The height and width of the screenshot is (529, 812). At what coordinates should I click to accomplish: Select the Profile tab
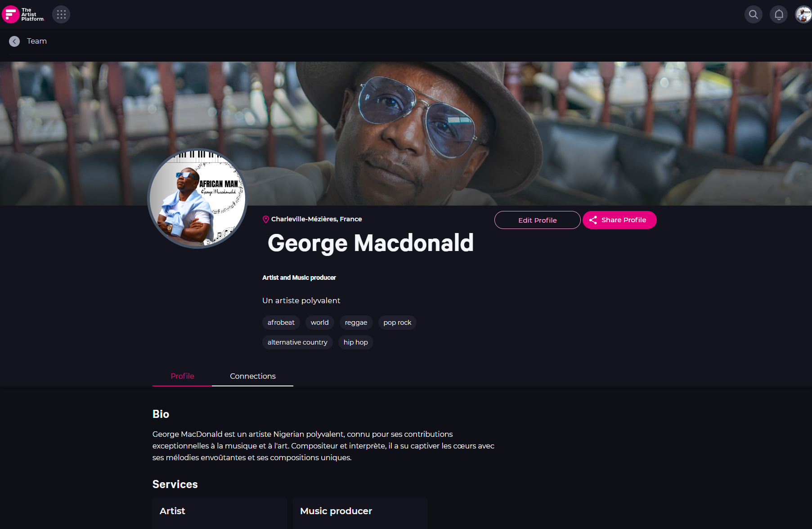182,376
